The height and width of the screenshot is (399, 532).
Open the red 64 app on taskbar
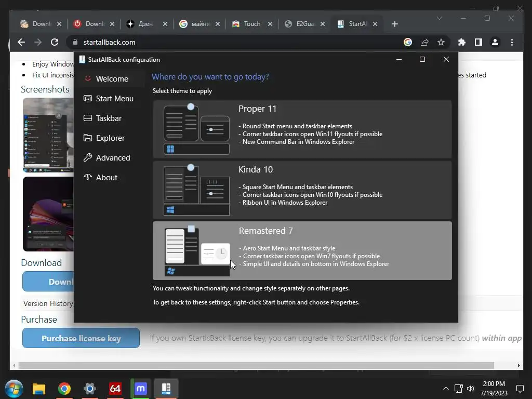click(115, 389)
